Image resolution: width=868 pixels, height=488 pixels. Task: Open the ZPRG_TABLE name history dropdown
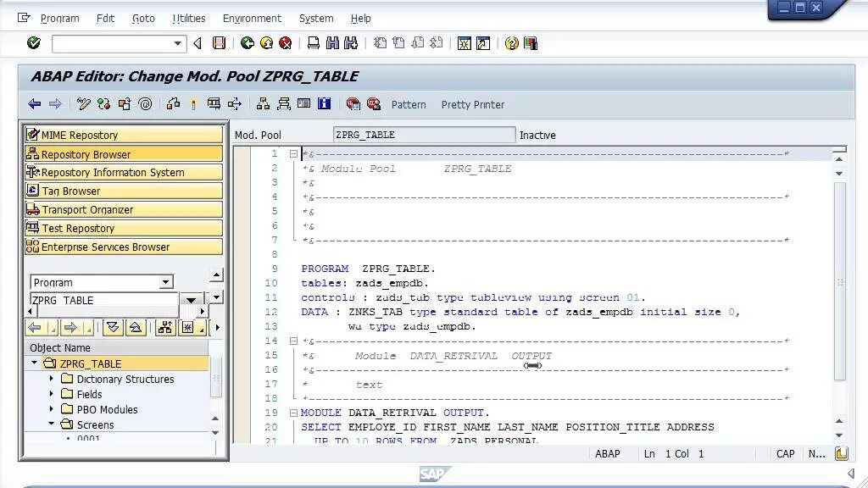191,300
